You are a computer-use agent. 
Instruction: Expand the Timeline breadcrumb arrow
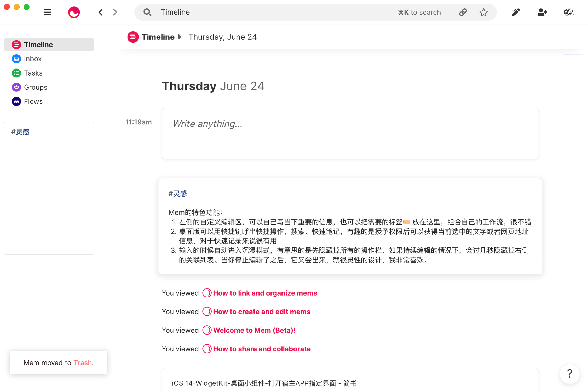(x=180, y=37)
